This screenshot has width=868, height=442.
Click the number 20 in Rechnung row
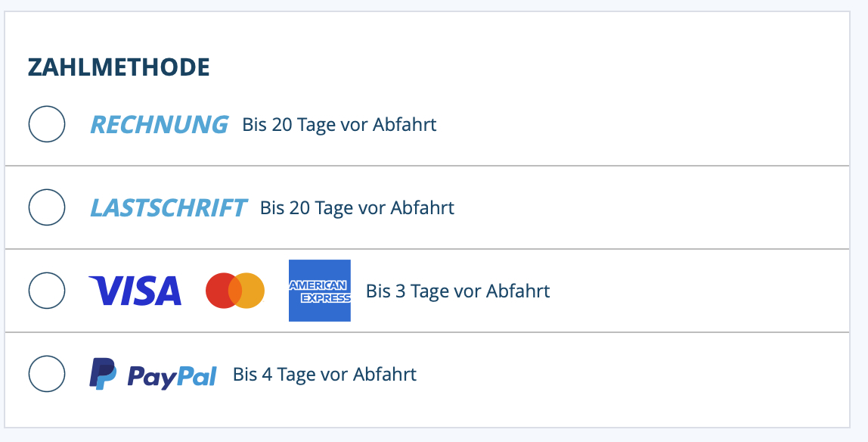[281, 125]
